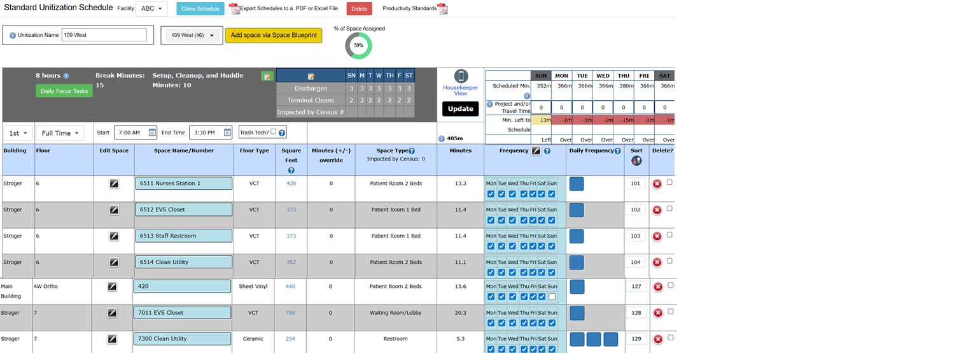Enable the Trash Tech checkbox
Screen dimensions: 980x353
click(x=273, y=132)
